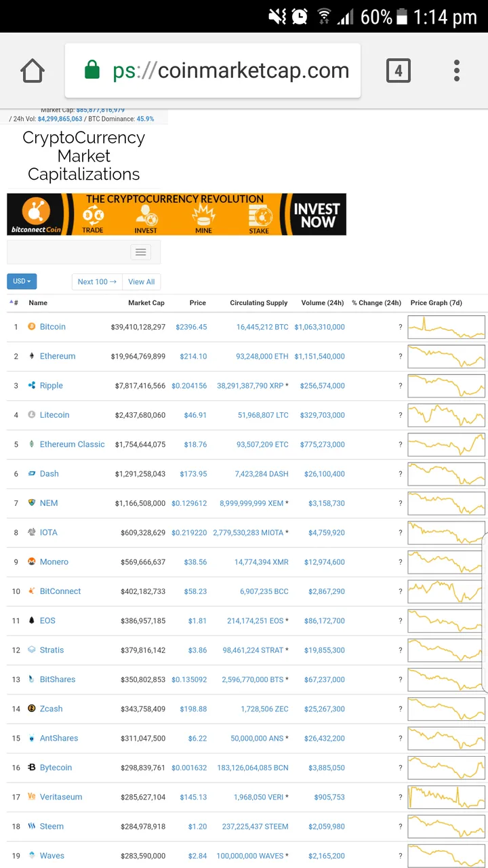488x868 pixels.
Task: Click the Waves coin icon
Action: (31, 855)
